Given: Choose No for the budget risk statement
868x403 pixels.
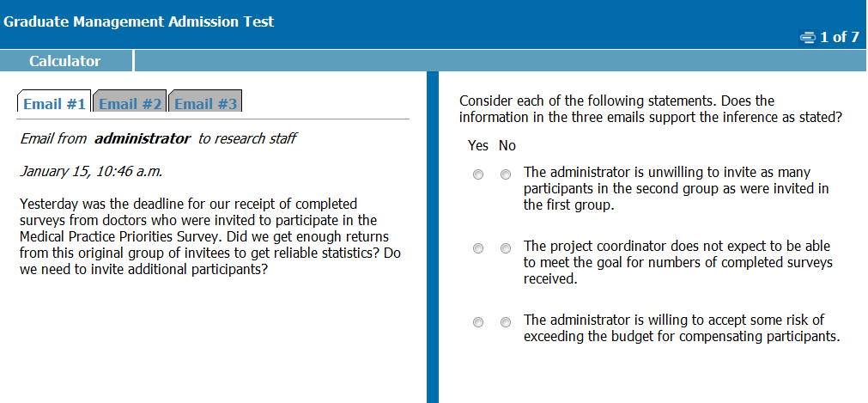Looking at the screenshot, I should pyautogui.click(x=506, y=322).
